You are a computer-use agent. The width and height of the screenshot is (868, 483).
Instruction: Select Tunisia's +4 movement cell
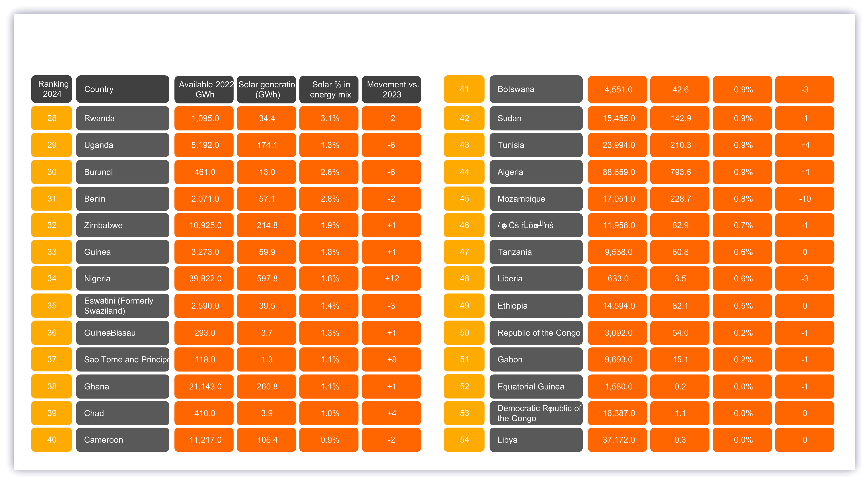(x=804, y=145)
